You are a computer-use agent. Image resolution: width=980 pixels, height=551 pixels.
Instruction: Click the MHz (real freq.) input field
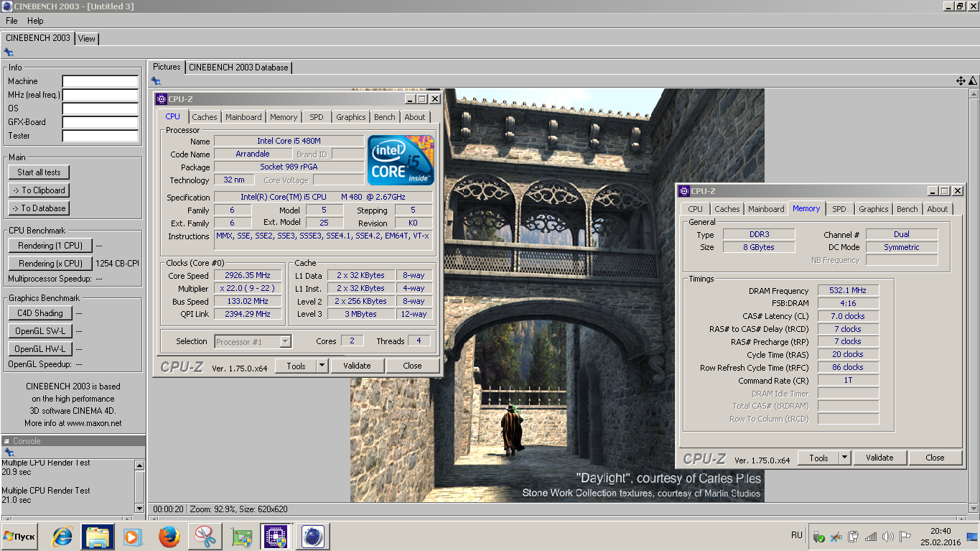[100, 95]
